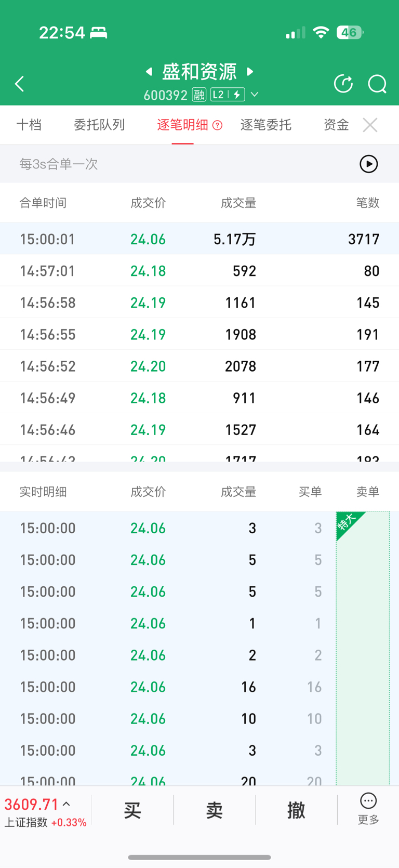The image size is (399, 868).
Task: Tap the back arrow icon
Action: (20, 84)
